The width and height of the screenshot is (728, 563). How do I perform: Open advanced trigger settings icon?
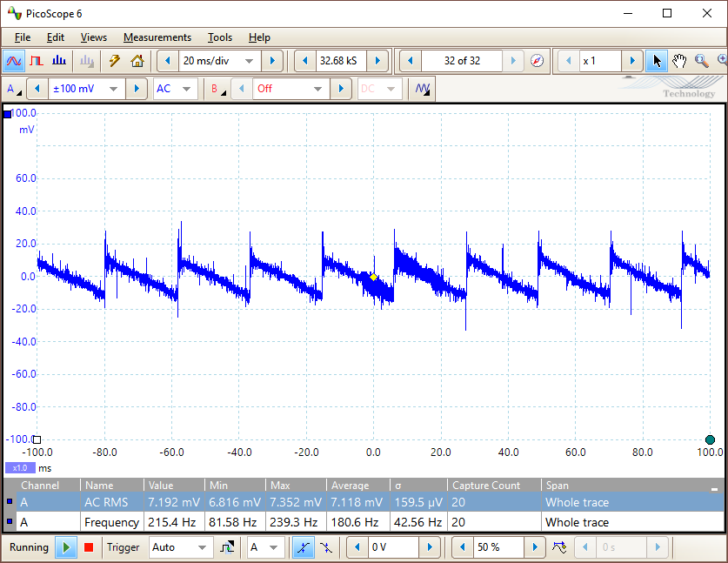coord(227,547)
